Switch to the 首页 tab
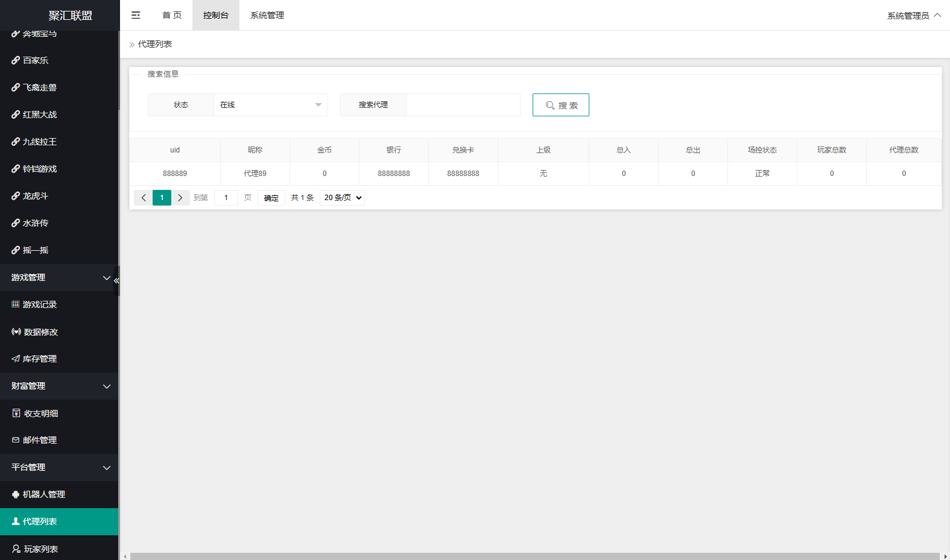The image size is (950, 560). click(172, 15)
